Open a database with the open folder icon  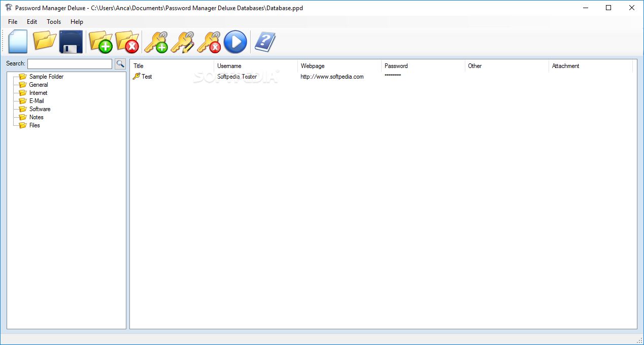click(45, 41)
